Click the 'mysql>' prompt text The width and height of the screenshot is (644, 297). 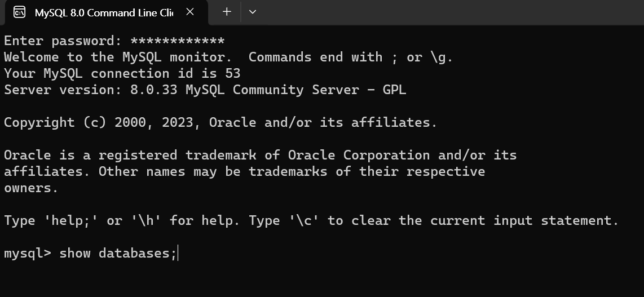click(28, 254)
